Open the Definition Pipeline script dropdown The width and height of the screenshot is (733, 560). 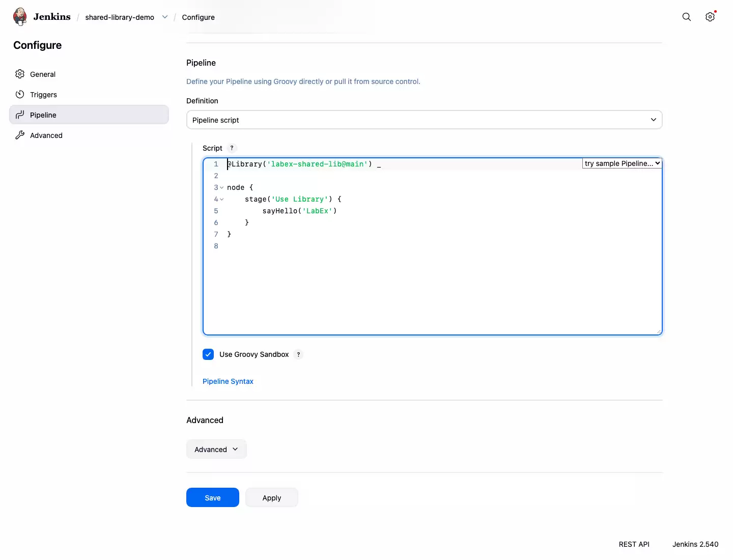(x=424, y=120)
